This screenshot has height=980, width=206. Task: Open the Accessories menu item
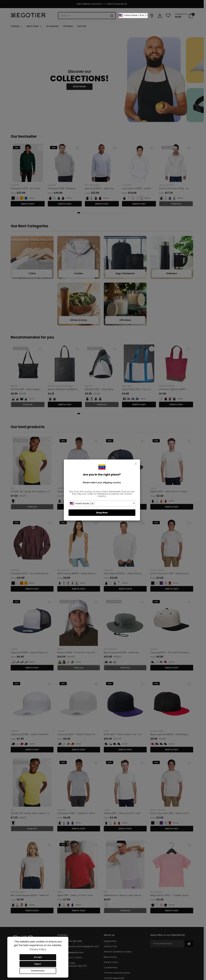tap(52, 26)
